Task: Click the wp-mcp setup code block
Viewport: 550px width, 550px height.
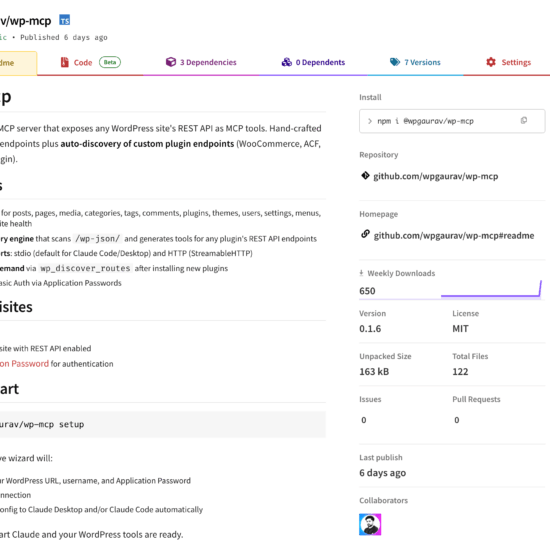Action: tap(163, 424)
